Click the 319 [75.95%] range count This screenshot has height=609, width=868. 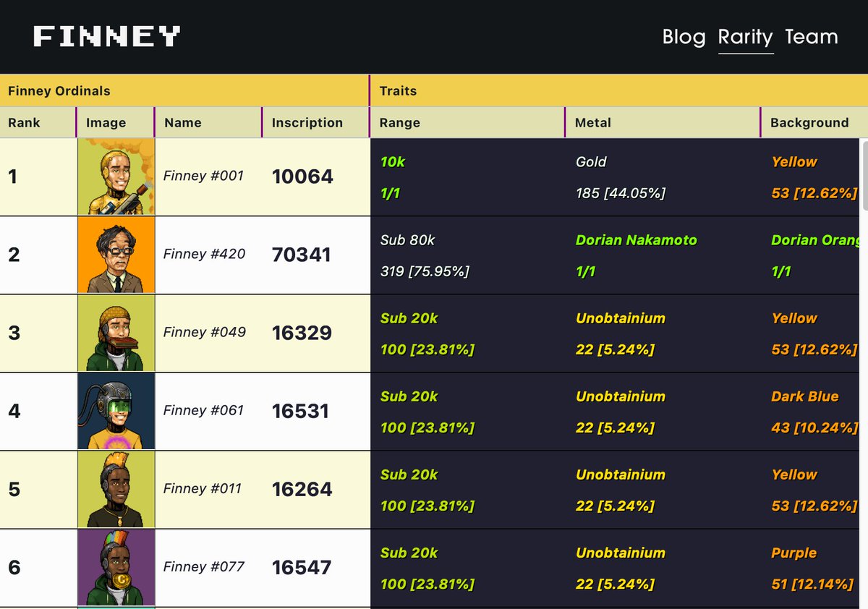[x=425, y=272]
